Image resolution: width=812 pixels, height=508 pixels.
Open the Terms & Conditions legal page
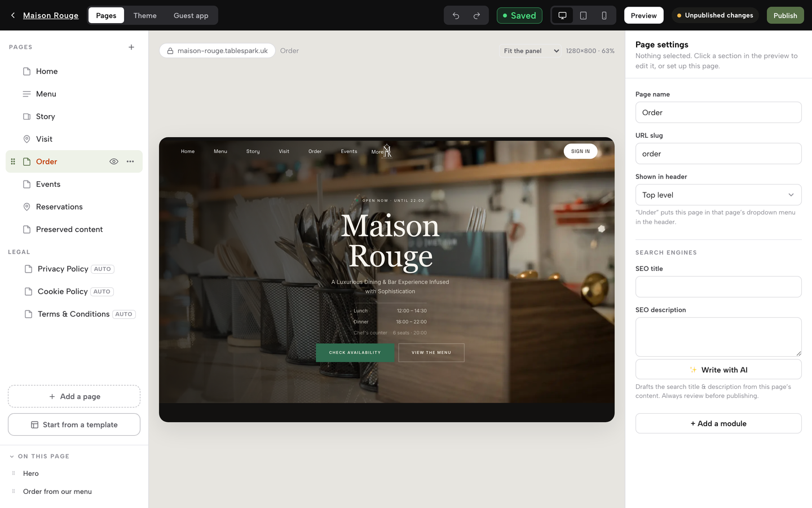[74, 314]
